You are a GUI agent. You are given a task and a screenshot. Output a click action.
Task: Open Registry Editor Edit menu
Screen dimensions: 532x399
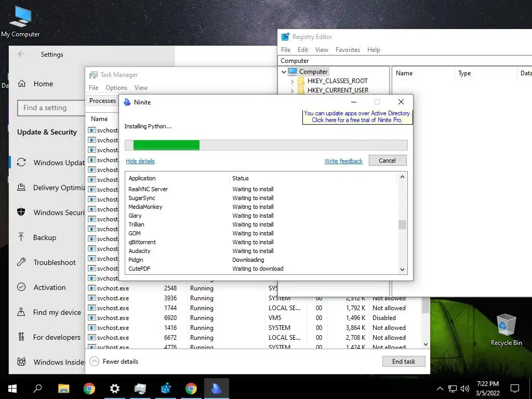pyautogui.click(x=303, y=49)
